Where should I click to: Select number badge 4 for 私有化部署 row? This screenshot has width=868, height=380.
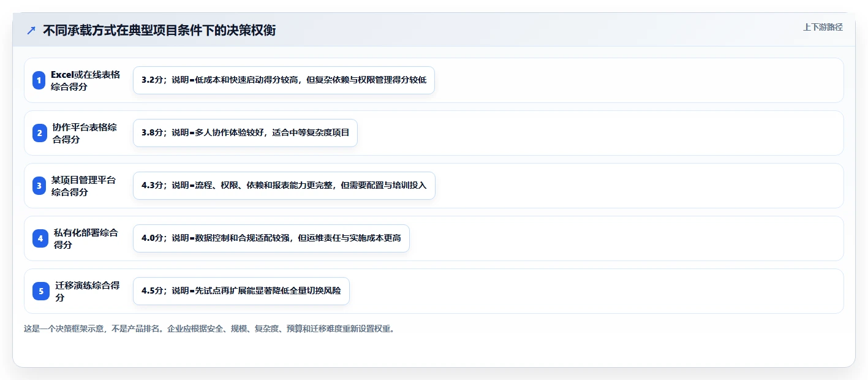click(x=41, y=238)
